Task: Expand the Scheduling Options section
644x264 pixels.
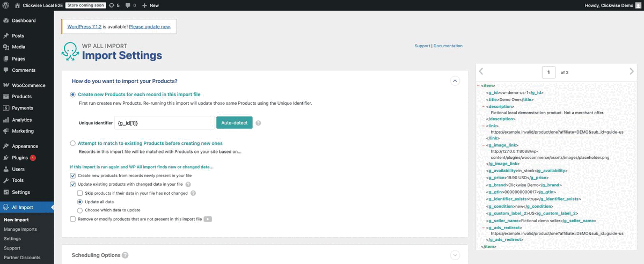Action: click(455, 255)
